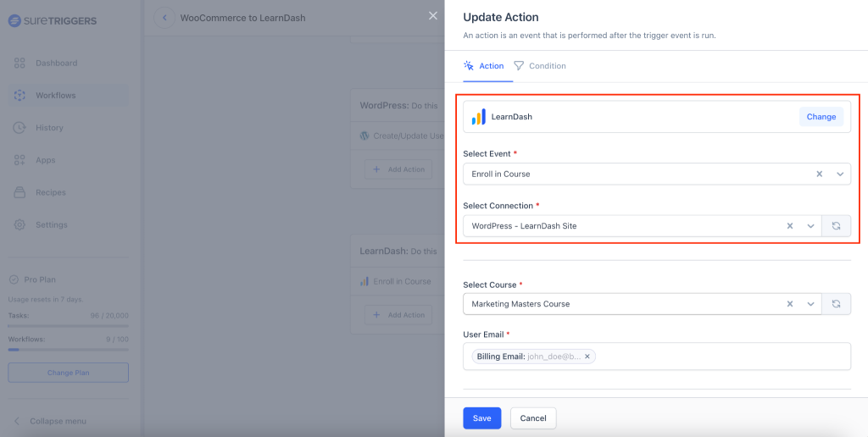The image size is (868, 437).
Task: Click the back arrow next to workflow title
Action: click(x=164, y=18)
